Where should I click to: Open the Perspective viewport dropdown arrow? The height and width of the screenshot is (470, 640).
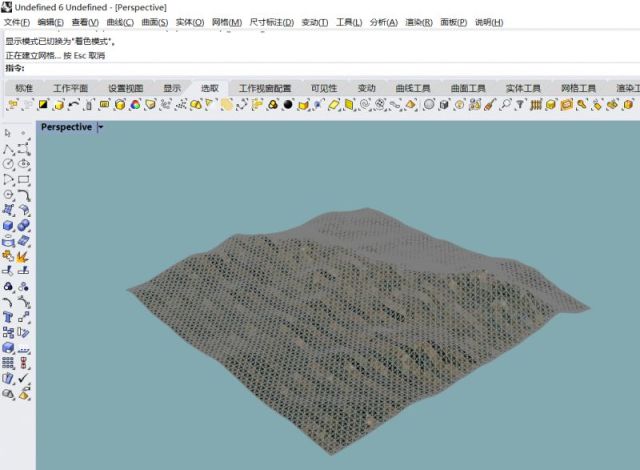(100, 127)
